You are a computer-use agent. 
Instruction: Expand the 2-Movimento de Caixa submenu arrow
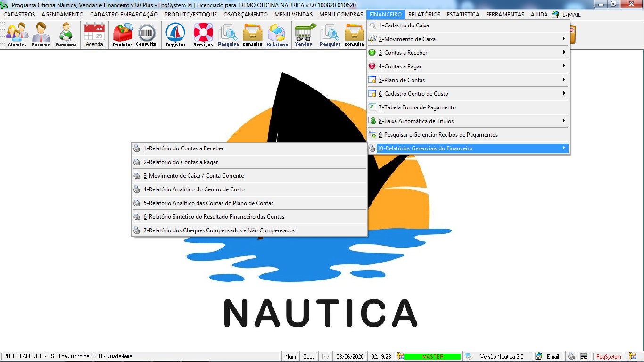[564, 39]
